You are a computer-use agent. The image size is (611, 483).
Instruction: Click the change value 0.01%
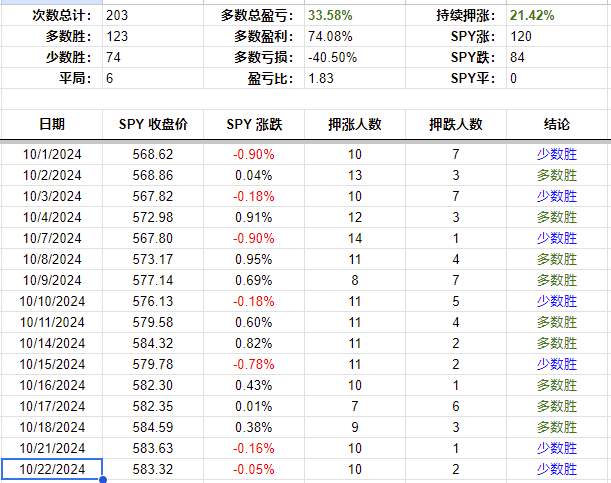254,407
